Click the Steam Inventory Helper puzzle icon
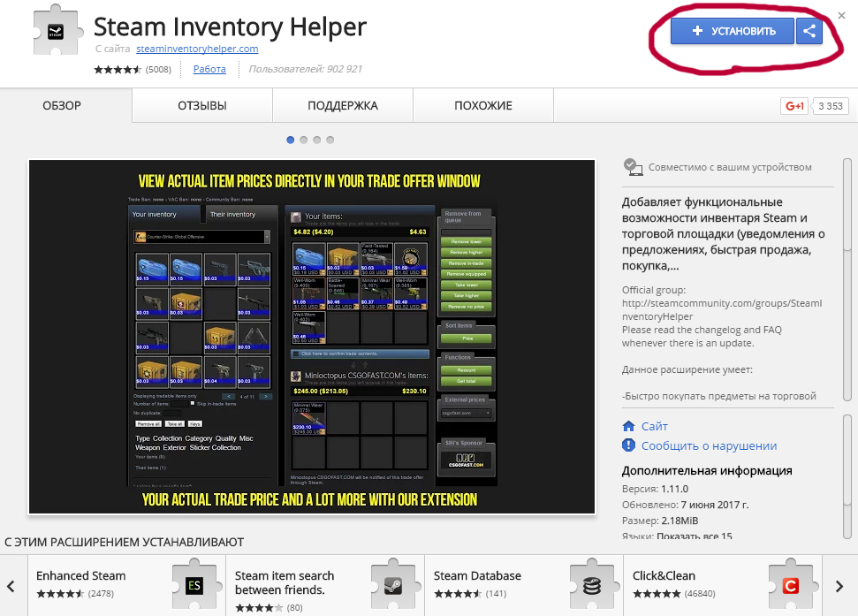 (x=57, y=31)
